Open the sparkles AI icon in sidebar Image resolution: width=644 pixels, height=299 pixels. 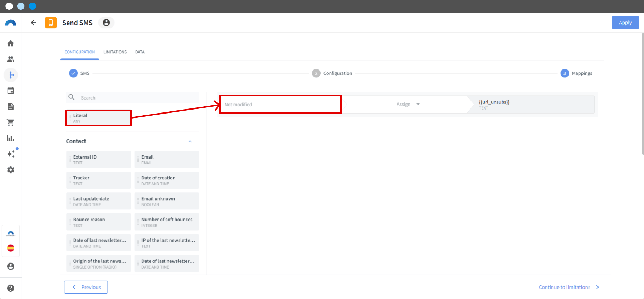pyautogui.click(x=11, y=154)
